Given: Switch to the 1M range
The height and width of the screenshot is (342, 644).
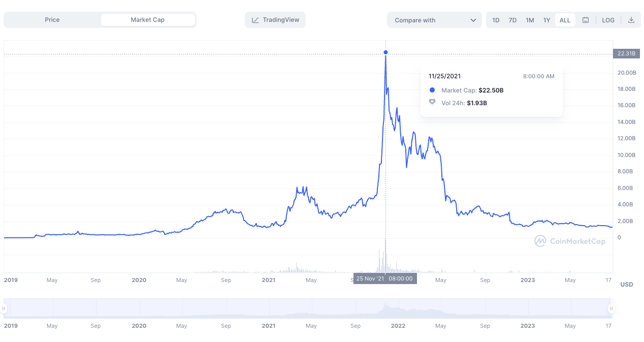Looking at the screenshot, I should point(530,20).
